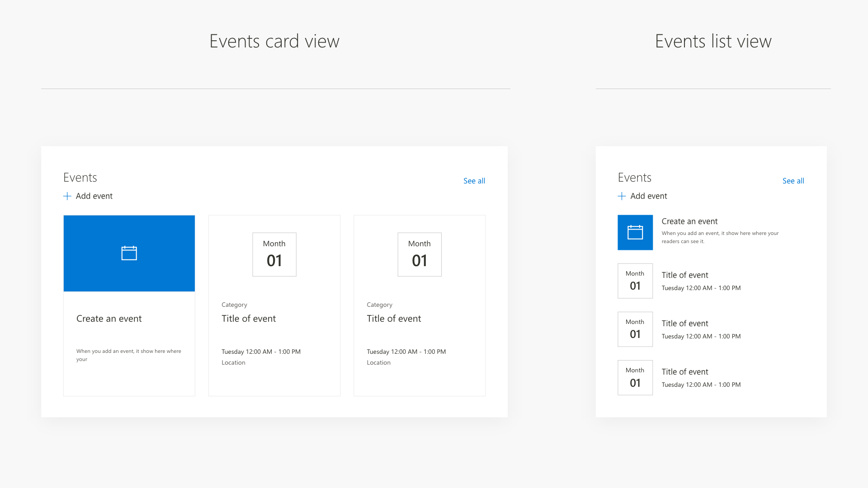Open second Title of event in list
The image size is (868, 488).
(685, 324)
